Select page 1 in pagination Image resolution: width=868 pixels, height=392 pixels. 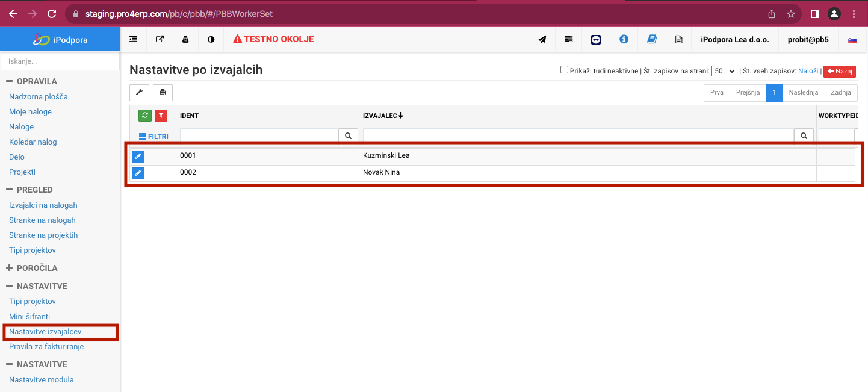tap(774, 93)
